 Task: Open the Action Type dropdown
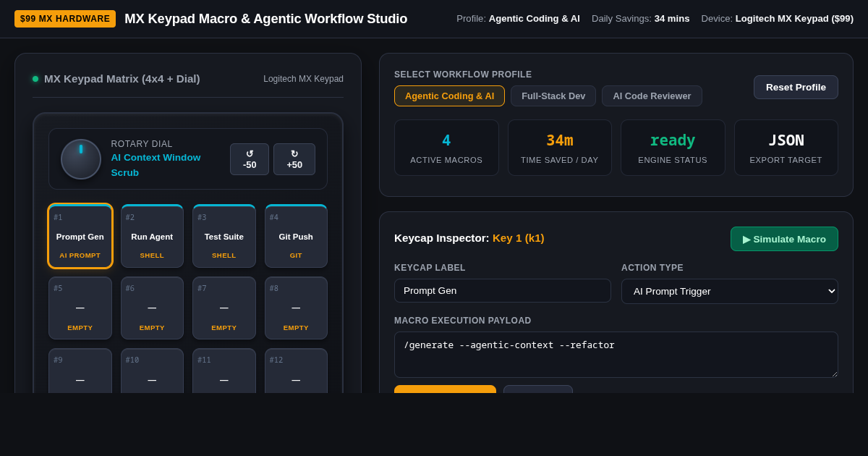point(730,291)
